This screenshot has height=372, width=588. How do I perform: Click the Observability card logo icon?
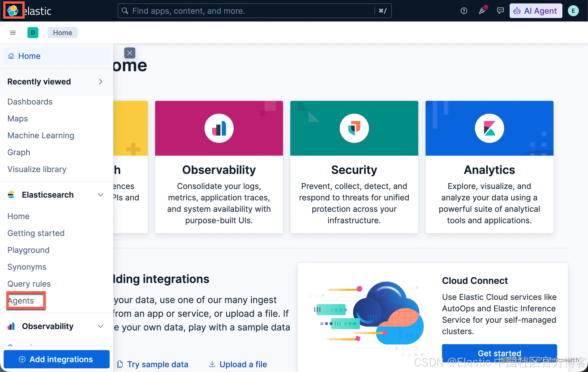coord(219,128)
